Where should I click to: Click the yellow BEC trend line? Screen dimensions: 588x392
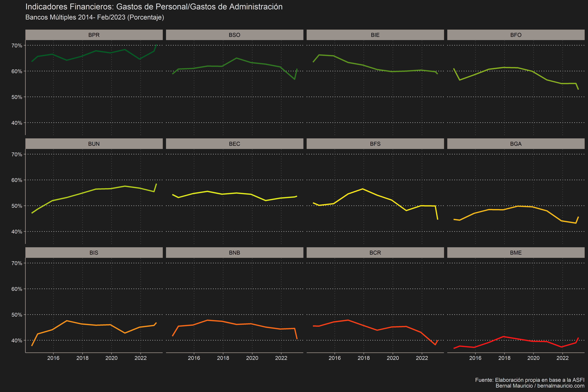coord(236,193)
